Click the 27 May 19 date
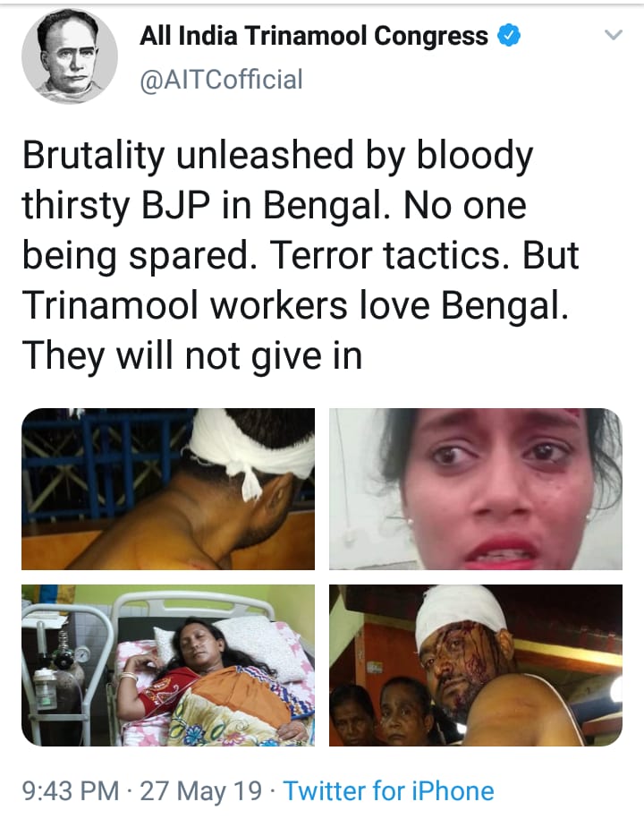This screenshot has width=644, height=819. click(x=201, y=790)
